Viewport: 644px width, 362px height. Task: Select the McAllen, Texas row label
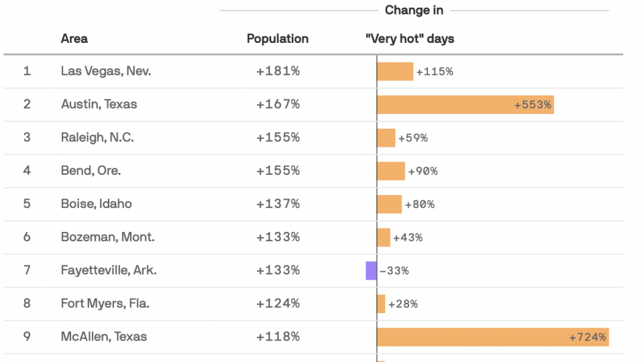[103, 337]
